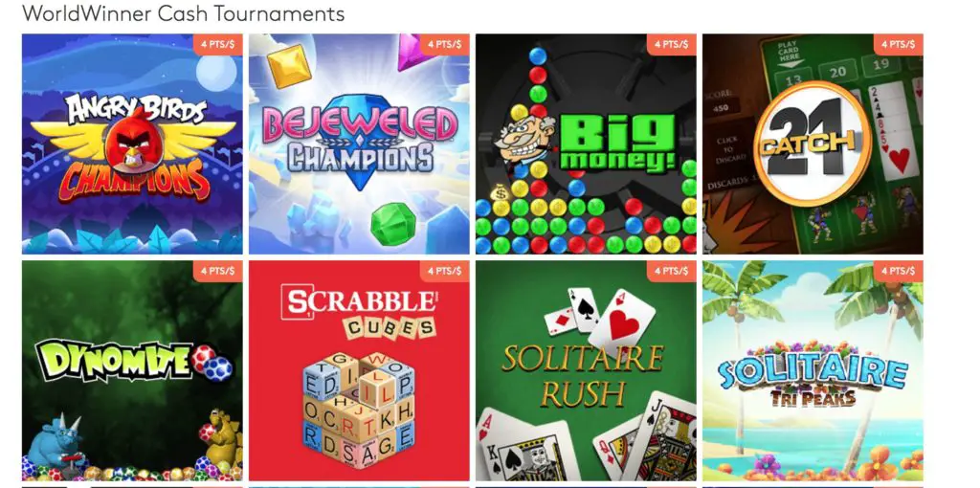Image resolution: width=980 pixels, height=488 pixels.
Task: Open the Solitaire Tri Peaks game tile
Action: coord(813,370)
